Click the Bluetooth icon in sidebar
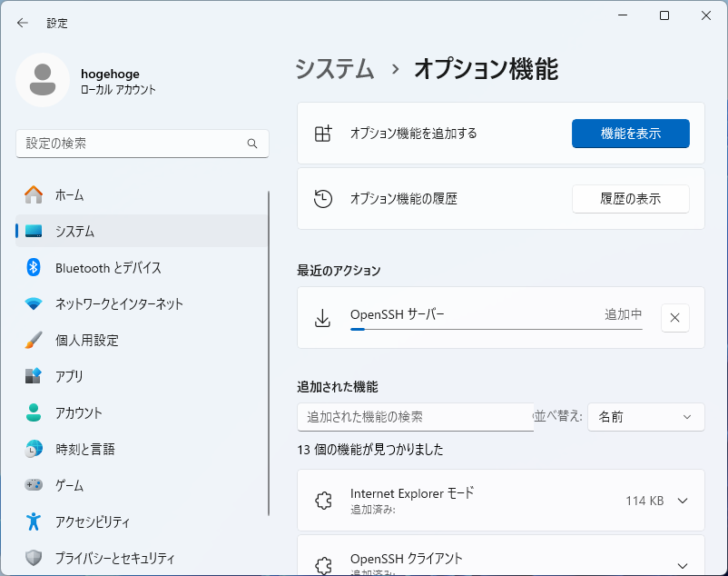 coord(34,267)
